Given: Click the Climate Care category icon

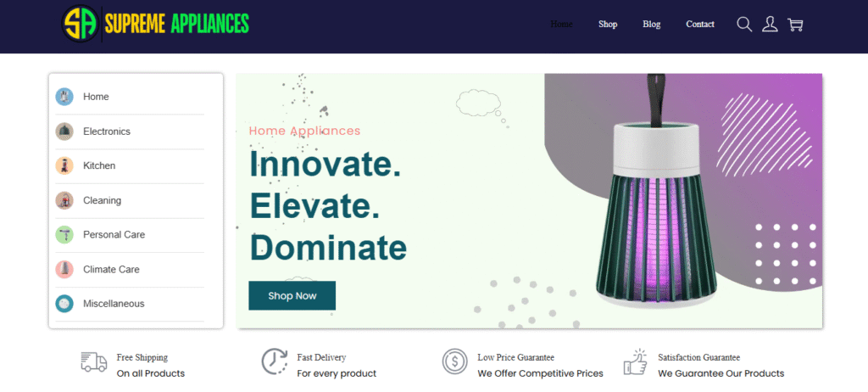Looking at the screenshot, I should pyautogui.click(x=64, y=270).
